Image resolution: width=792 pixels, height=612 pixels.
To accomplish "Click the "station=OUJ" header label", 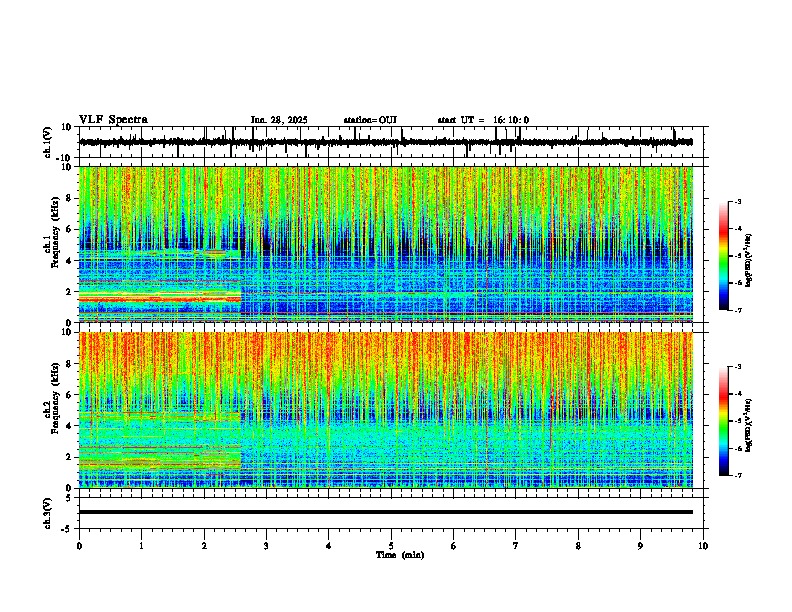I will point(370,120).
